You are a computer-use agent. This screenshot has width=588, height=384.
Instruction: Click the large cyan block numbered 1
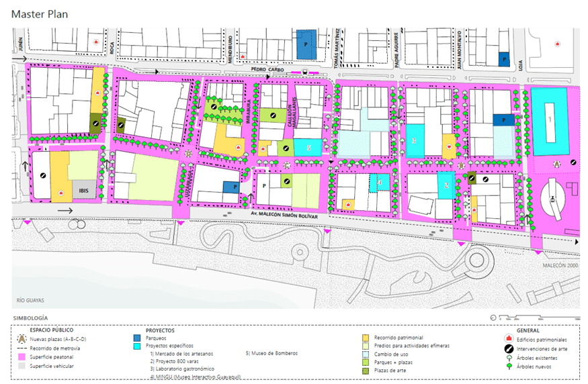point(550,121)
